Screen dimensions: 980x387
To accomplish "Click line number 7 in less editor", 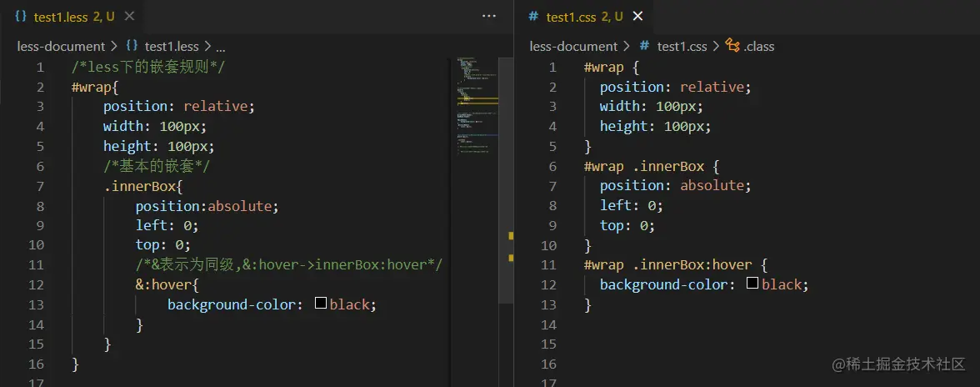I will [41, 186].
